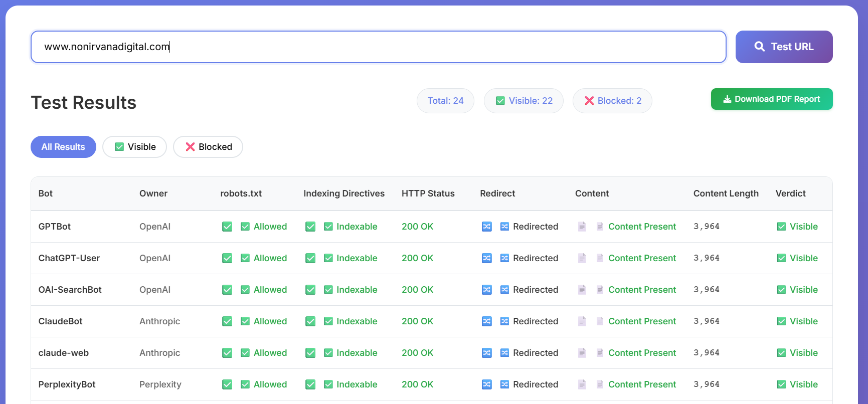The image size is (868, 404).
Task: Click claude-web row Visible verdict text
Action: (804, 353)
